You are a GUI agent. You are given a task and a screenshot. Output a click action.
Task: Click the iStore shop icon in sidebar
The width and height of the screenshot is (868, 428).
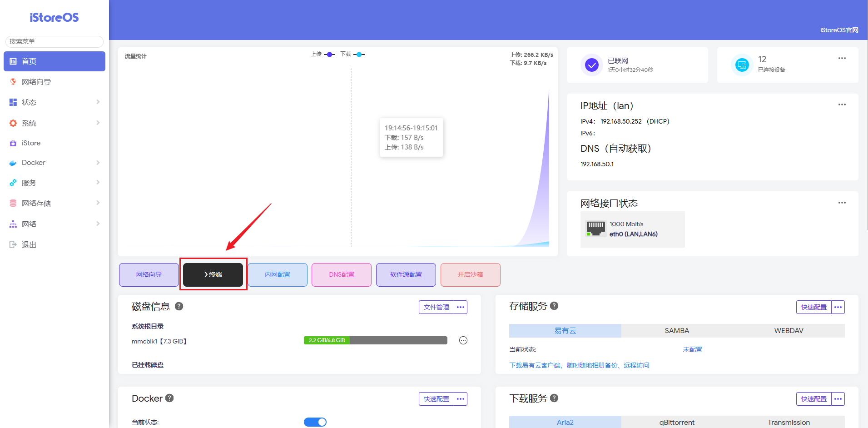click(x=13, y=143)
